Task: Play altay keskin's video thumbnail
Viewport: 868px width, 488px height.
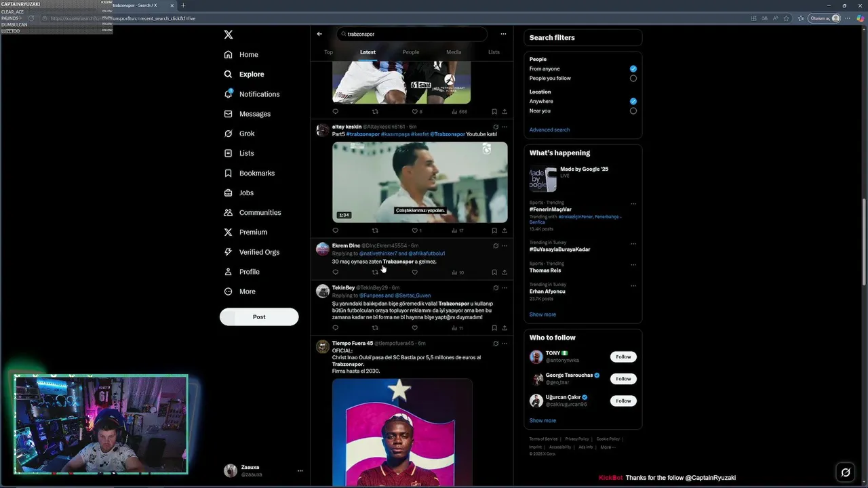Action: [x=420, y=182]
